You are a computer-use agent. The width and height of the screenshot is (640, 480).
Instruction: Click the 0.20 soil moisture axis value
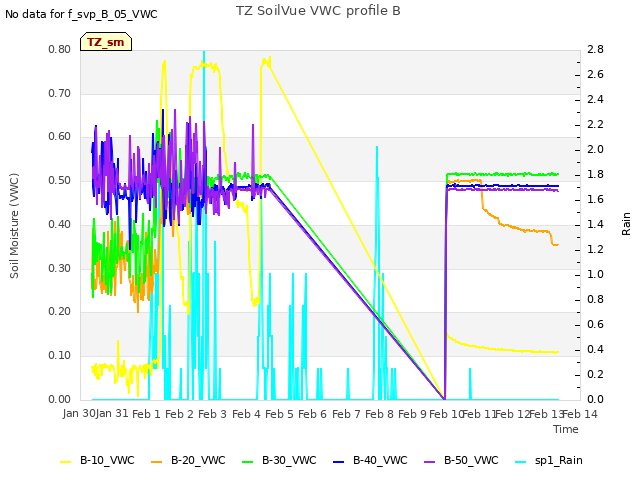60,311
